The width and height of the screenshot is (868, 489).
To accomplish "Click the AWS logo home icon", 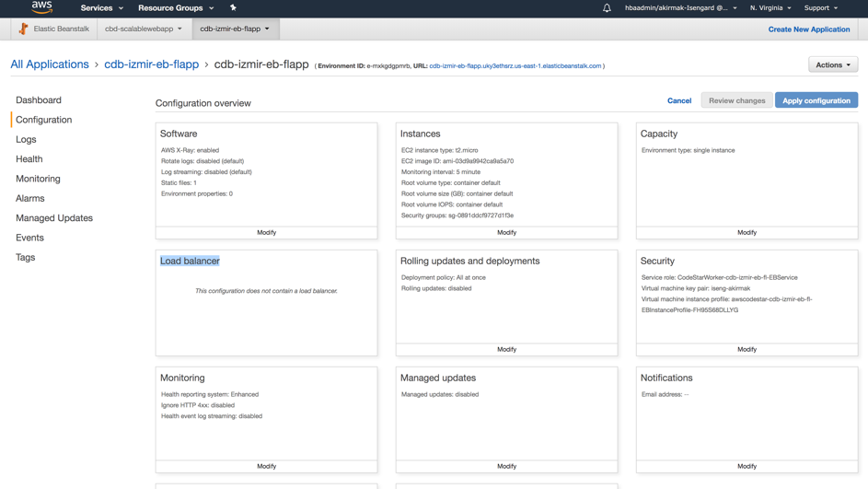I will [x=41, y=7].
